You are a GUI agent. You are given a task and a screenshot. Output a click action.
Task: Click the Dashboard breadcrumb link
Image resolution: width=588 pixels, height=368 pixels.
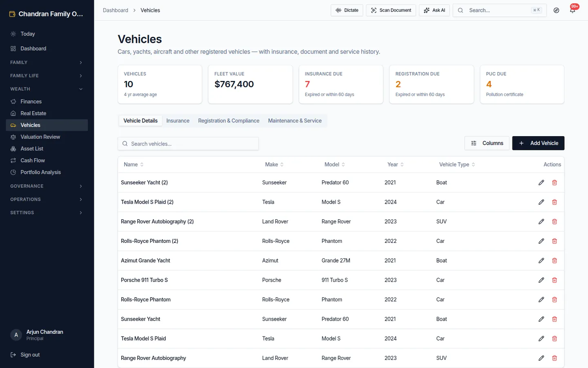click(116, 10)
